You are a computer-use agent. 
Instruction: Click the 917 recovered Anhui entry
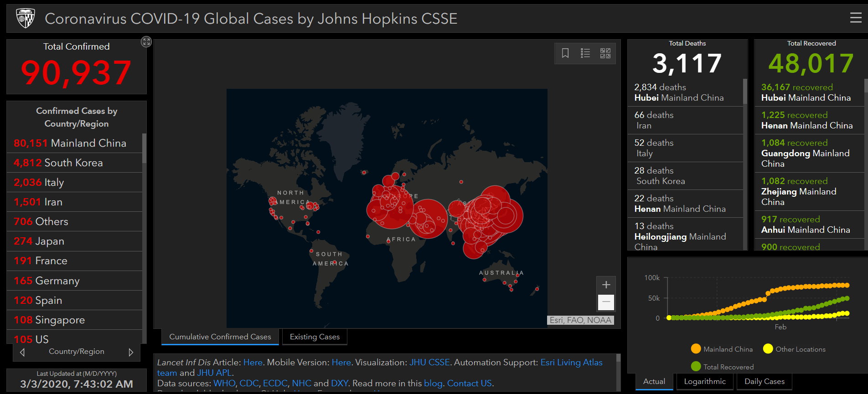pyautogui.click(x=809, y=225)
